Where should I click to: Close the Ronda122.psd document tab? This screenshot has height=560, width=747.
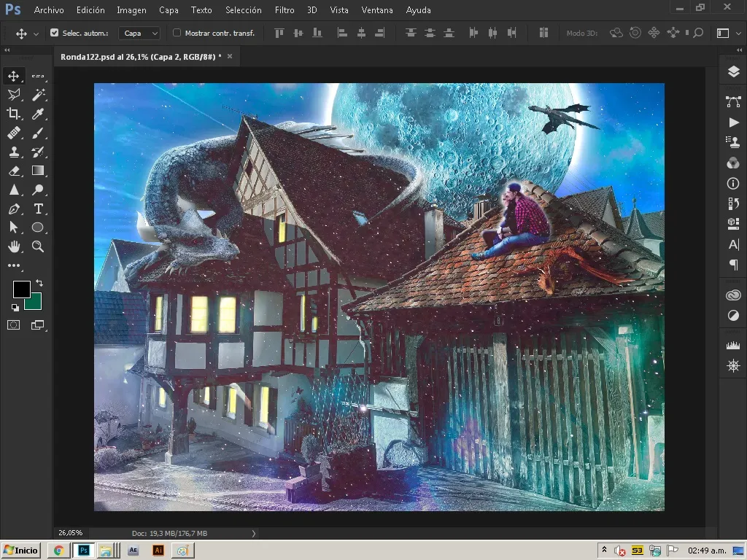pyautogui.click(x=230, y=56)
